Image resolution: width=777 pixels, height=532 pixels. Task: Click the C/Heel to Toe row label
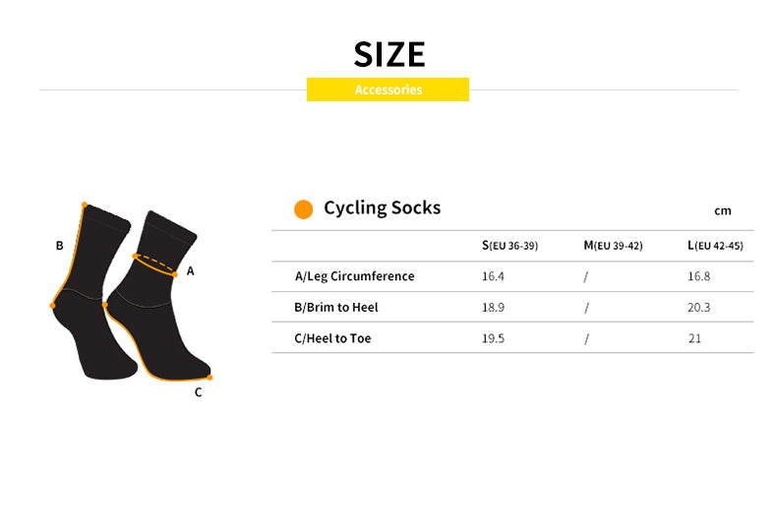[332, 338]
